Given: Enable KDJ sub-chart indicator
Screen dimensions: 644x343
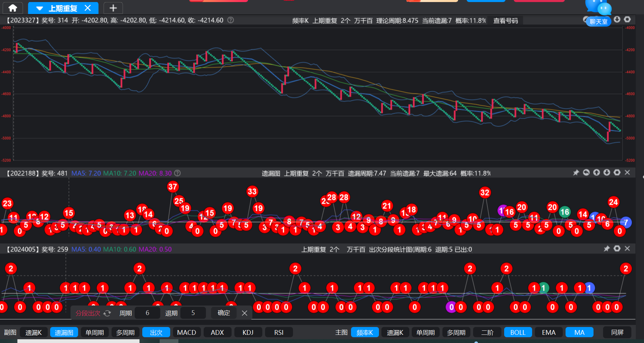Looking at the screenshot, I should (248, 332).
